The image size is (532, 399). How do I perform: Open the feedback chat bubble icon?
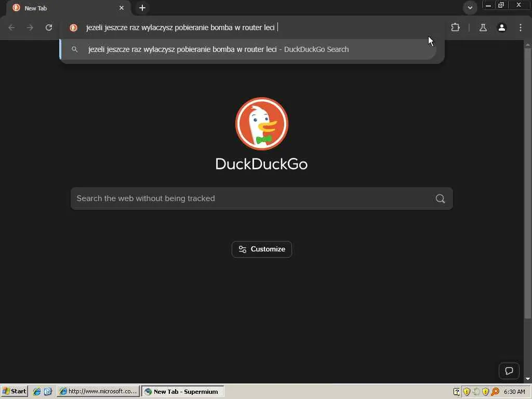[x=509, y=371]
